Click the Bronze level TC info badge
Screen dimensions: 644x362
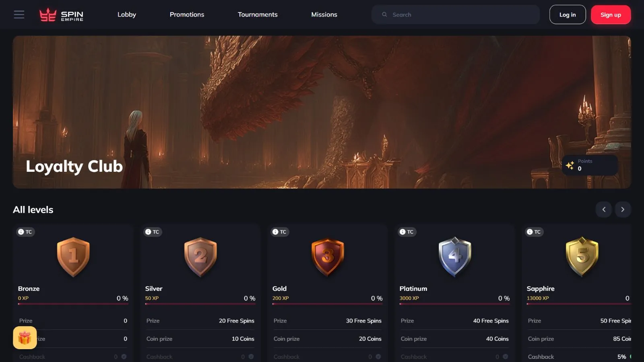click(x=25, y=232)
